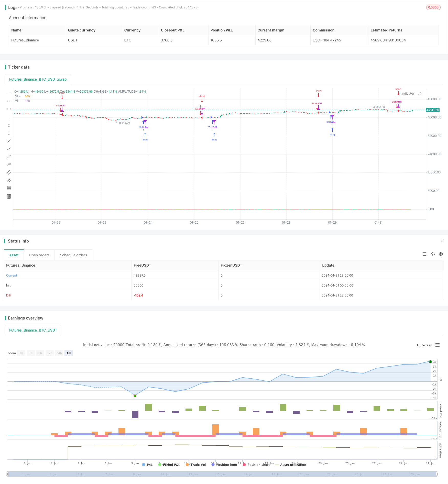Set zoom range to 12h
448x484 pixels.
pyautogui.click(x=49, y=353)
